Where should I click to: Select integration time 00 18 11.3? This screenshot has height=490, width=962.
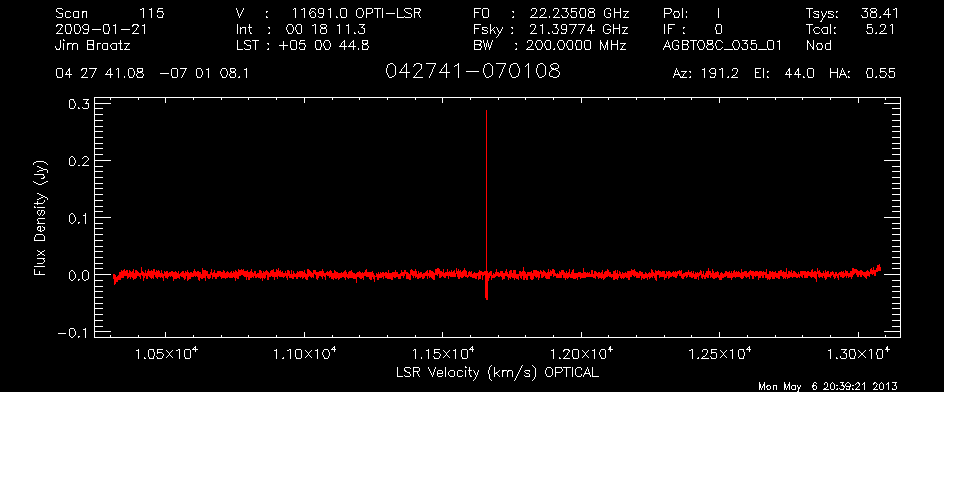click(x=325, y=29)
